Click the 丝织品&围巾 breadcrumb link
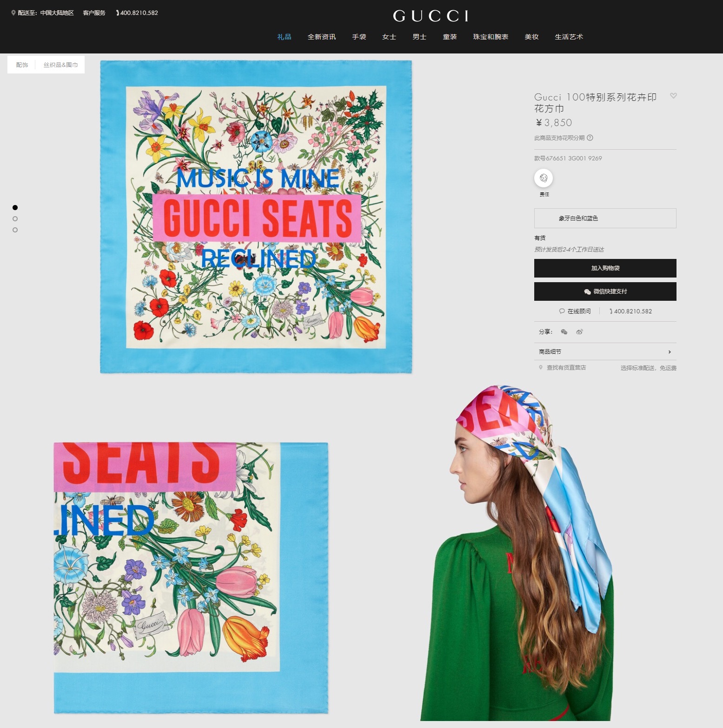Image resolution: width=723 pixels, height=728 pixels. click(x=60, y=65)
